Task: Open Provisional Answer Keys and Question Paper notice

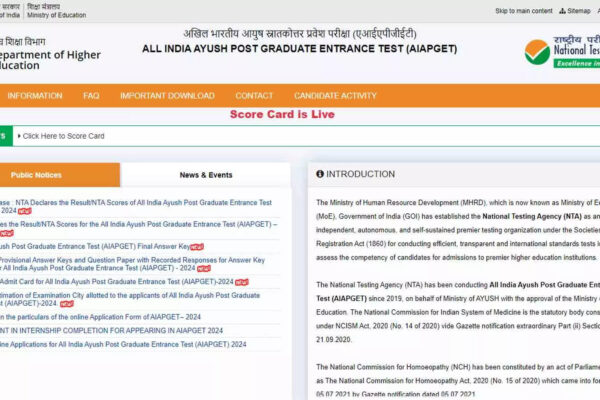Action: [x=132, y=264]
